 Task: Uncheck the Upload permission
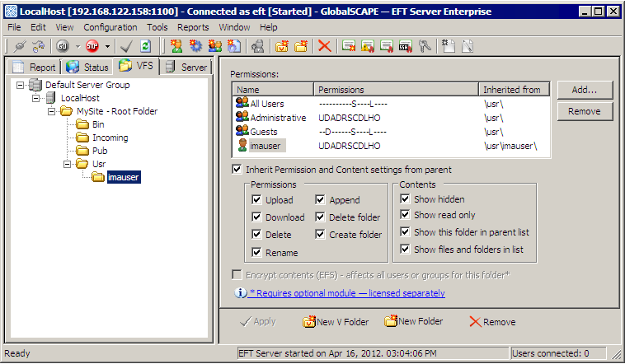(256, 199)
